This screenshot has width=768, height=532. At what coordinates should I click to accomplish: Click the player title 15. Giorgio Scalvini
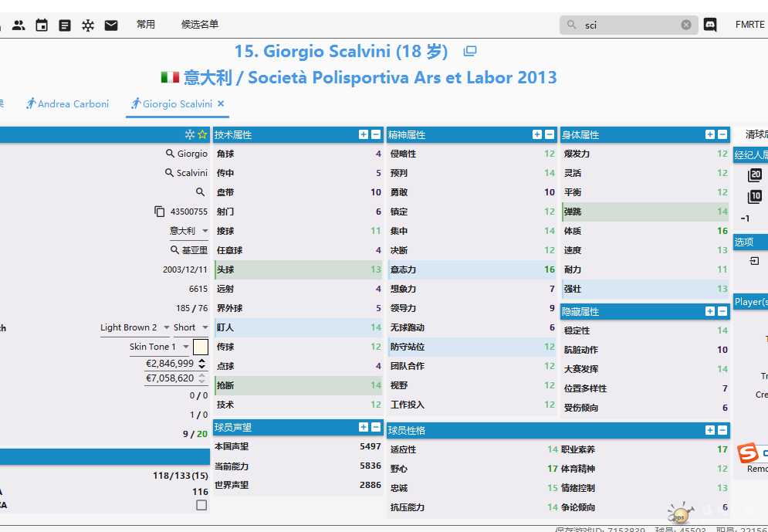click(x=341, y=51)
